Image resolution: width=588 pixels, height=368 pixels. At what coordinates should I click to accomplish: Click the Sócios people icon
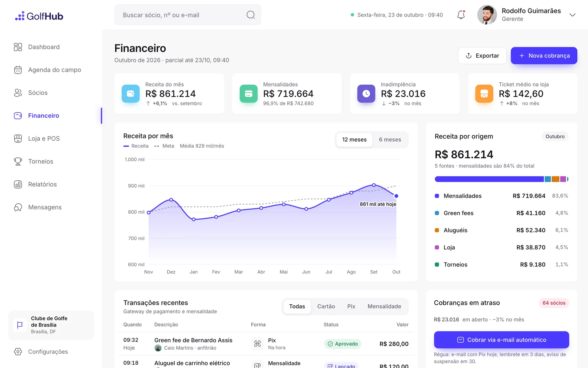point(18,93)
